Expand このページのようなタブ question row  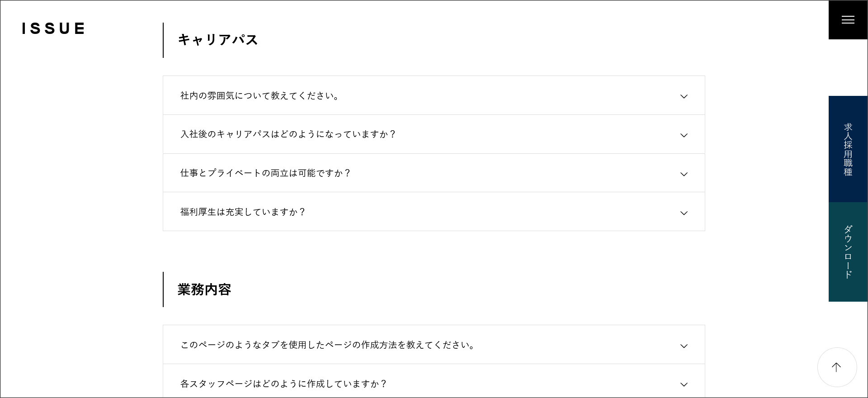[327, 345]
